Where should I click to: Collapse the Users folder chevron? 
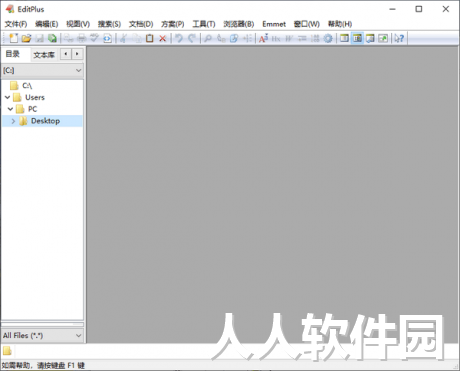pyautogui.click(x=7, y=97)
